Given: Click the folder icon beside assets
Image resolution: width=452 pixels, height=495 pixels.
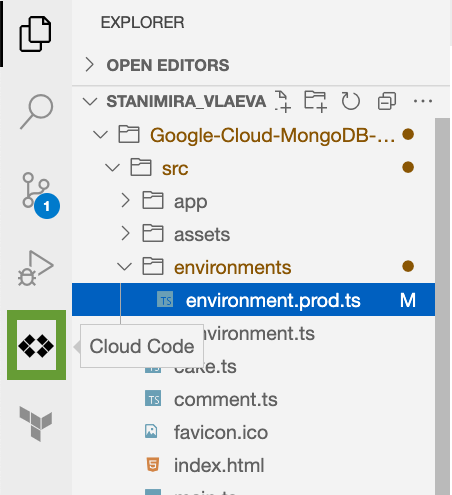Looking at the screenshot, I should click(x=153, y=233).
